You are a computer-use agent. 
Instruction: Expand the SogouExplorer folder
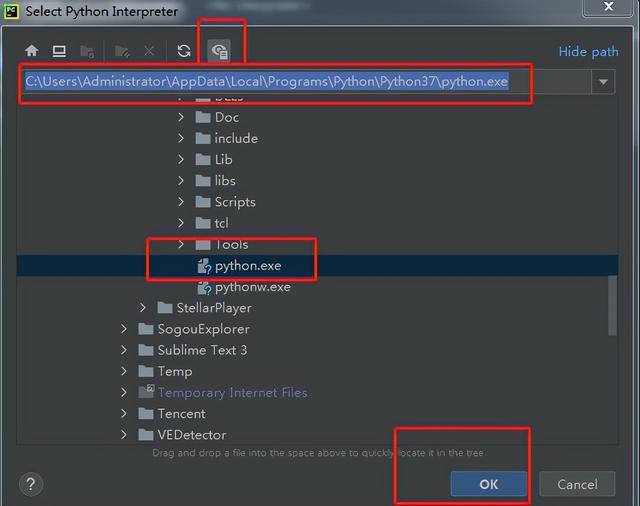pyautogui.click(x=124, y=329)
